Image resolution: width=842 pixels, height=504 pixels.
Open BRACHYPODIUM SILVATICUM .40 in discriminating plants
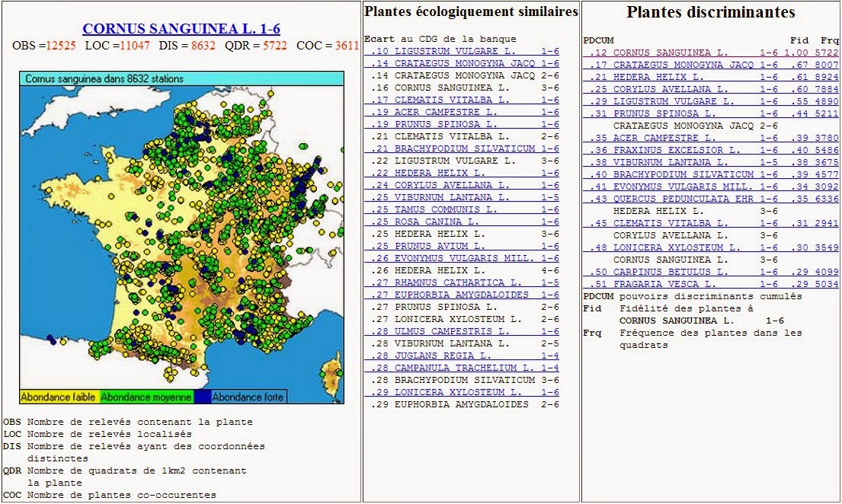coord(710,174)
